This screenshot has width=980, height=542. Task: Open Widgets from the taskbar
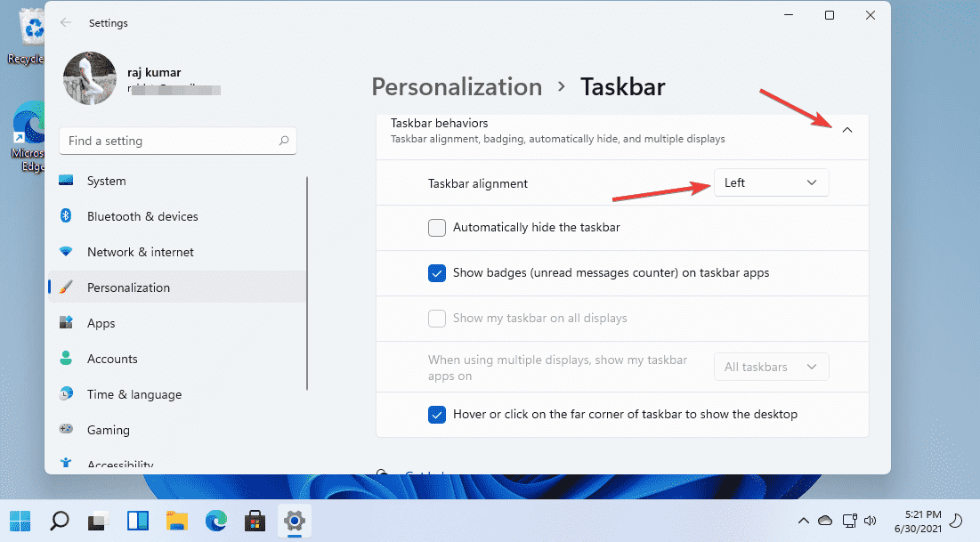pos(137,521)
